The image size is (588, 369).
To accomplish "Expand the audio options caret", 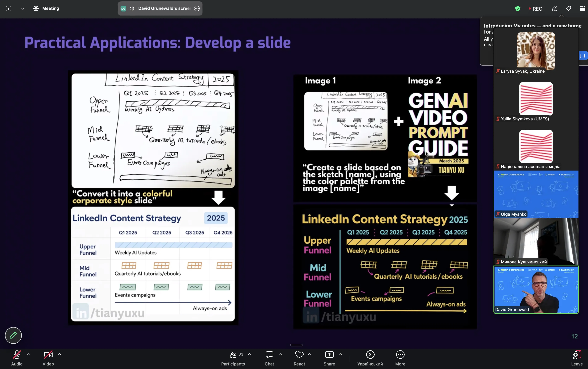I will coord(28,354).
